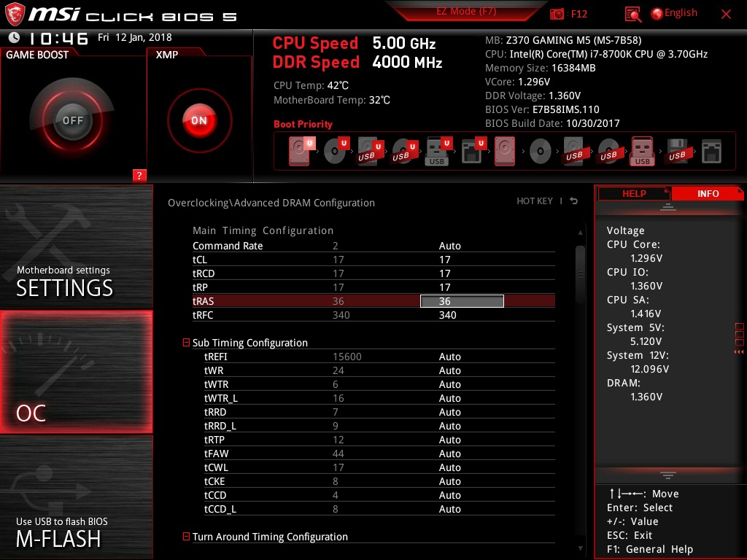This screenshot has width=747, height=560.
Task: Select the tCCD timing row
Action: coord(379,495)
